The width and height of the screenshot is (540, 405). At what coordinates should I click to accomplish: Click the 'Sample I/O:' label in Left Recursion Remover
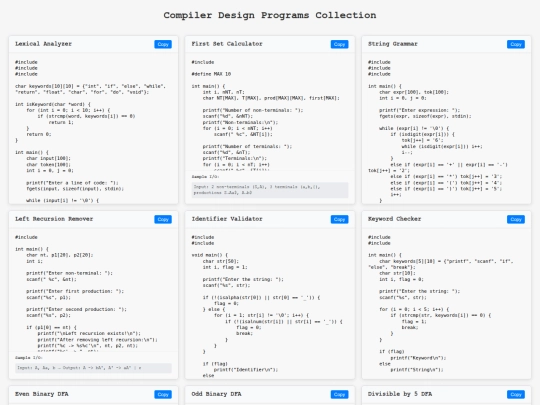click(x=28, y=358)
